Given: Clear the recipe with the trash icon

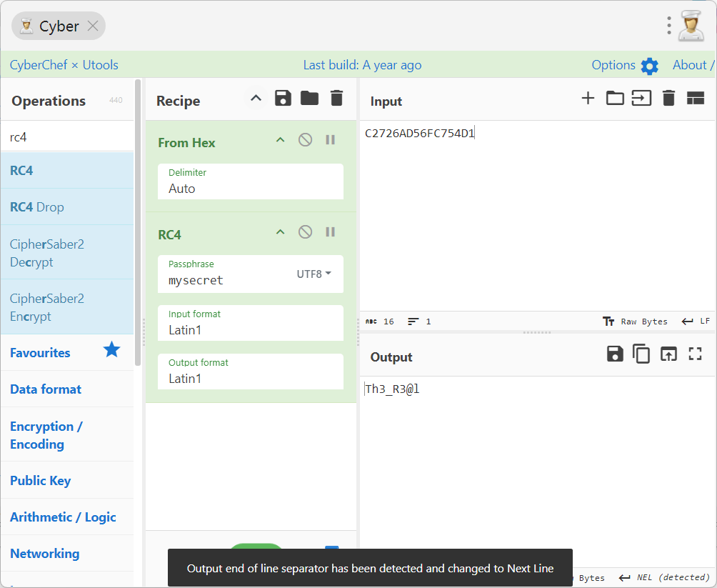Looking at the screenshot, I should [x=336, y=99].
